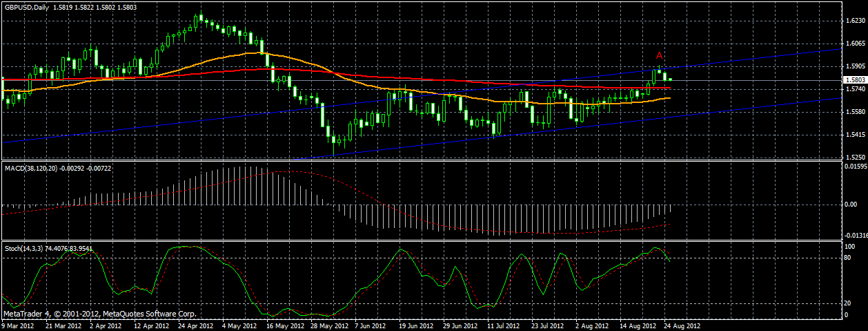
Task: Click the 1.5415 price axis label
Action: click(x=855, y=135)
